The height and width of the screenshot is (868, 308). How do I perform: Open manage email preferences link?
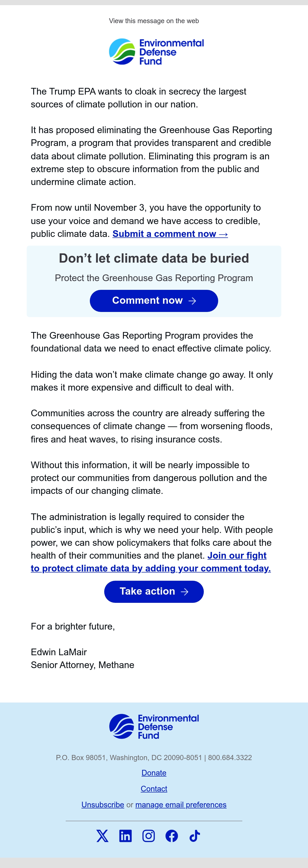click(181, 805)
